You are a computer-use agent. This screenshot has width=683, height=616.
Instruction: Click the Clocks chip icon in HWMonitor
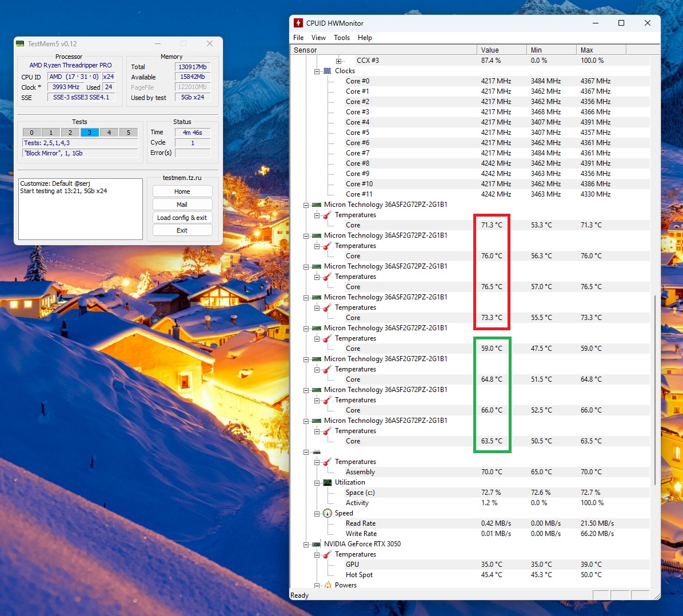pos(327,71)
